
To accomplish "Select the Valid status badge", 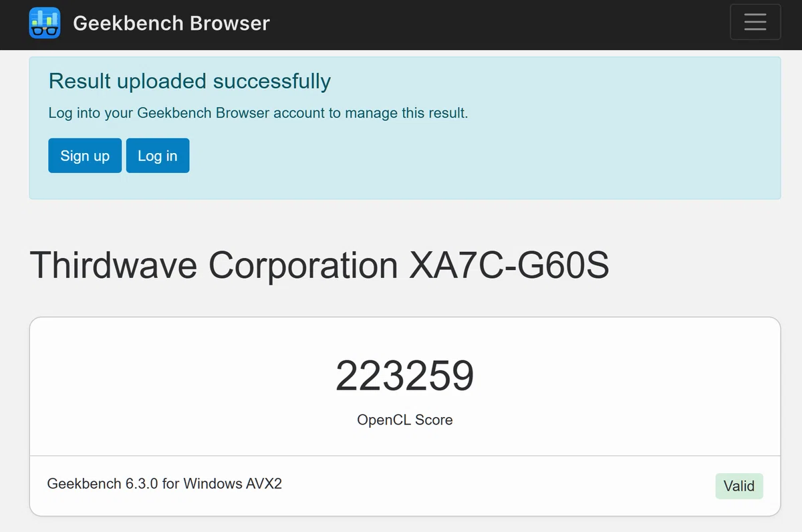I will click(x=739, y=486).
